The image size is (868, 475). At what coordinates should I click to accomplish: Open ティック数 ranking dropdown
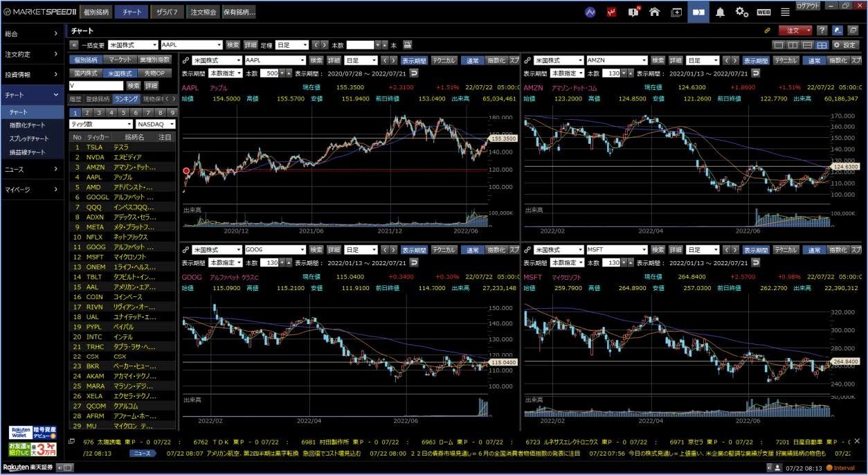coord(101,124)
